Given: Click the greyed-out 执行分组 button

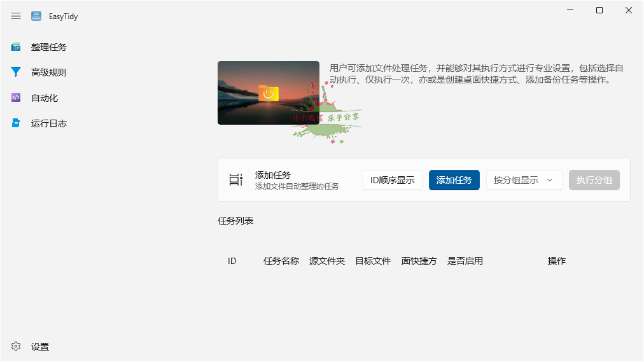Looking at the screenshot, I should coord(594,180).
